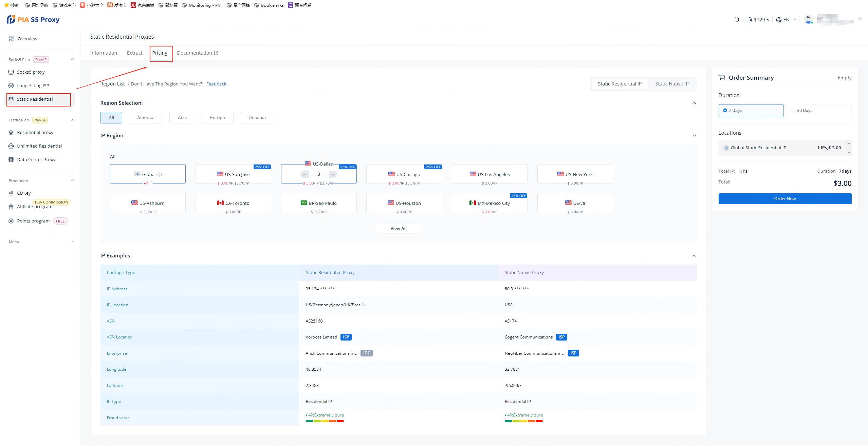This screenshot has height=446, width=868.
Task: Click the Global region help icon
Action: point(160,175)
